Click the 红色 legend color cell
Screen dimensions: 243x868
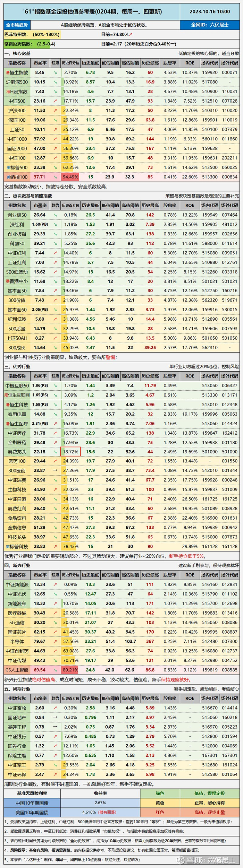[160, 812]
